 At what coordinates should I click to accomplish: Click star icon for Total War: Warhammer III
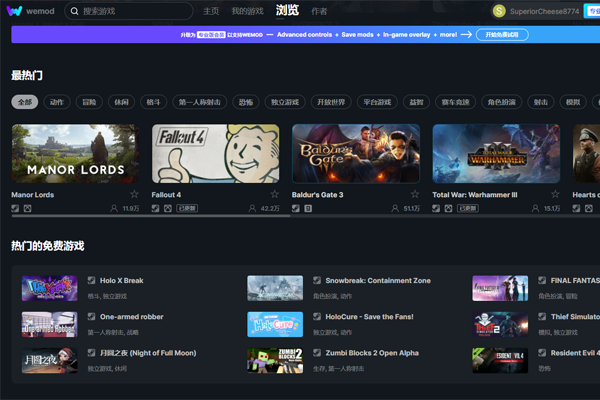click(555, 194)
